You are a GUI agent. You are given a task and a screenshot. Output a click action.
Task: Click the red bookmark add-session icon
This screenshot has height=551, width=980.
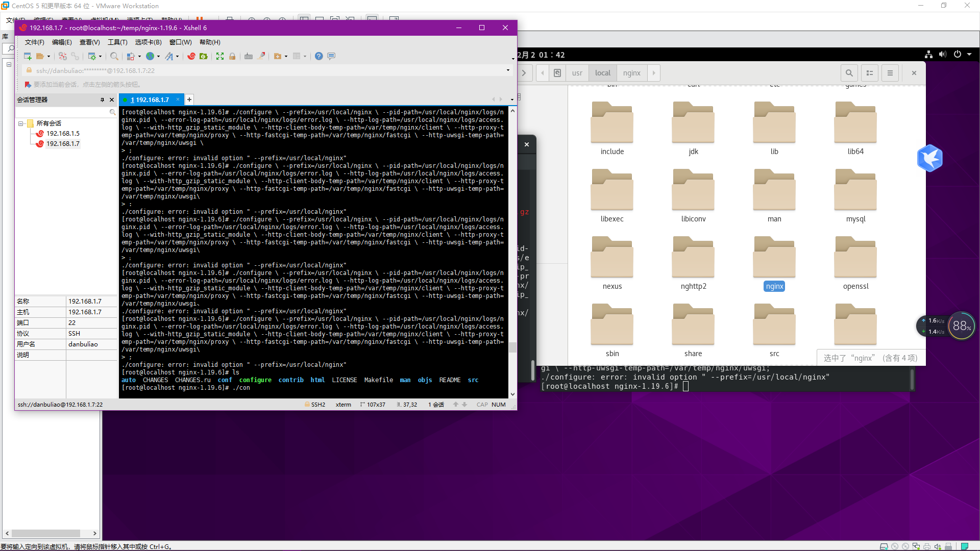coord(28,84)
